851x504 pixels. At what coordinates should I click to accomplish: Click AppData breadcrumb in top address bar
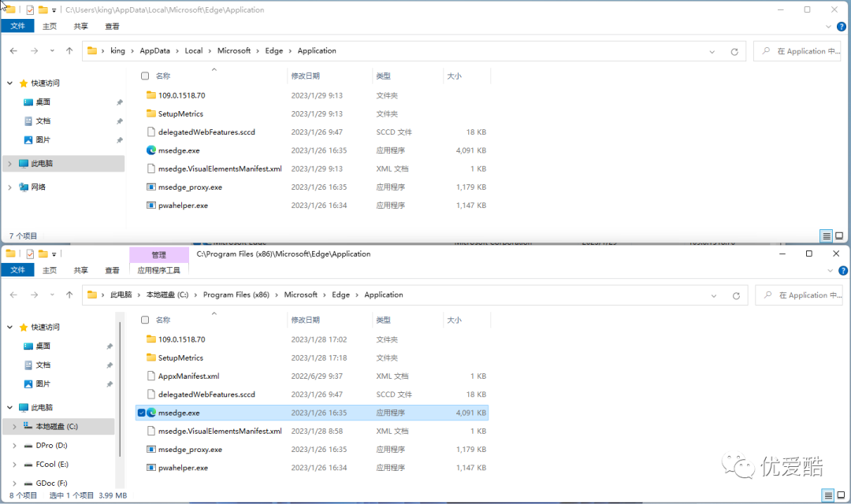(154, 51)
